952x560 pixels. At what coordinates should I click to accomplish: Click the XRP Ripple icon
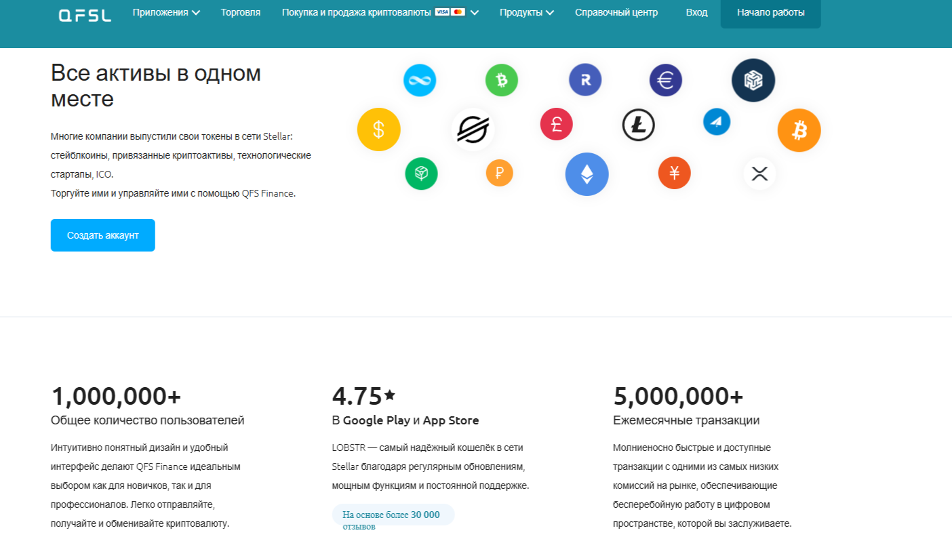point(759,174)
